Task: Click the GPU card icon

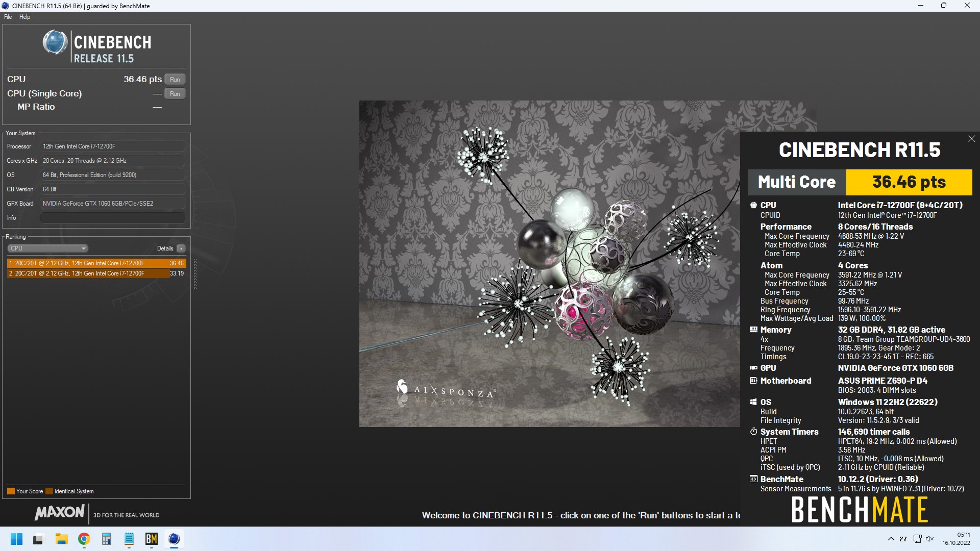Action: point(753,368)
